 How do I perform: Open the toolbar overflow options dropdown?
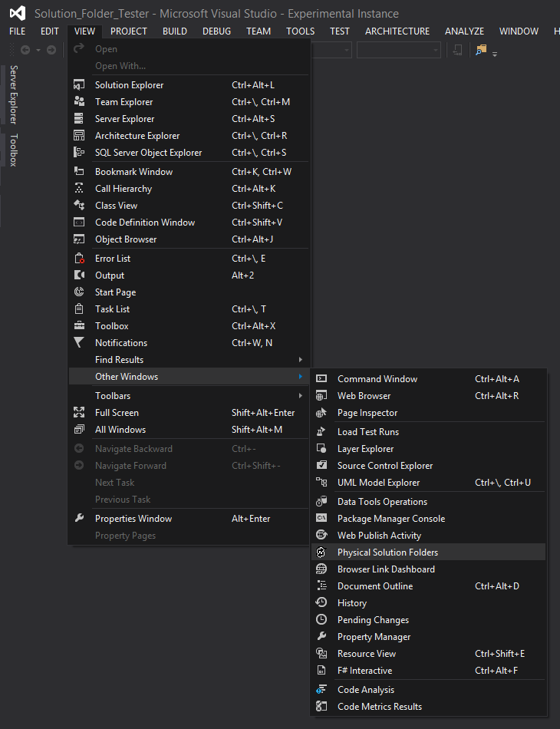coord(495,54)
